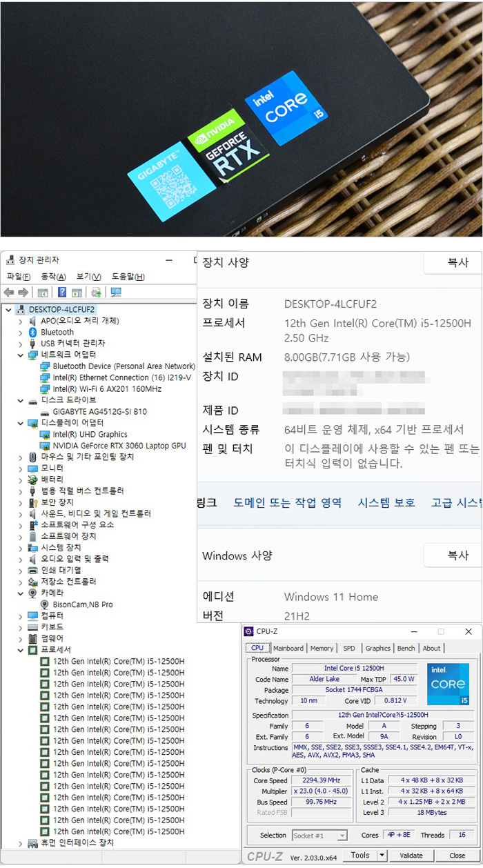Open the 보기(V) menu
483x868 pixels.
point(89,277)
